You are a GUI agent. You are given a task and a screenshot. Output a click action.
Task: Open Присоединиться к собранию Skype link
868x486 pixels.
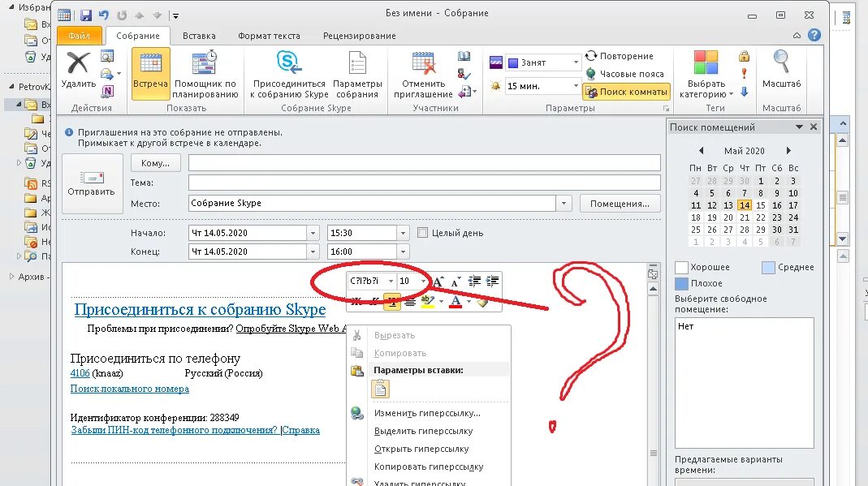(200, 309)
